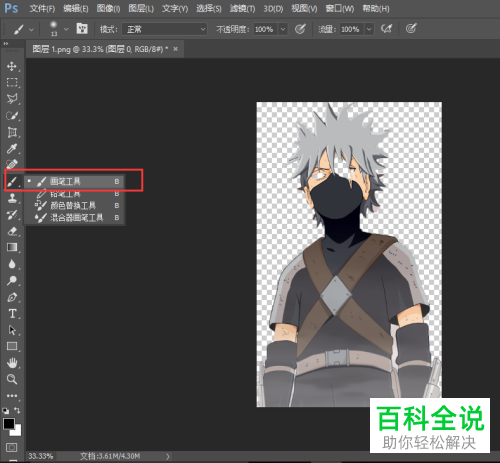The image size is (500, 463).
Task: Select the Rectangle shape tool
Action: coord(12,346)
